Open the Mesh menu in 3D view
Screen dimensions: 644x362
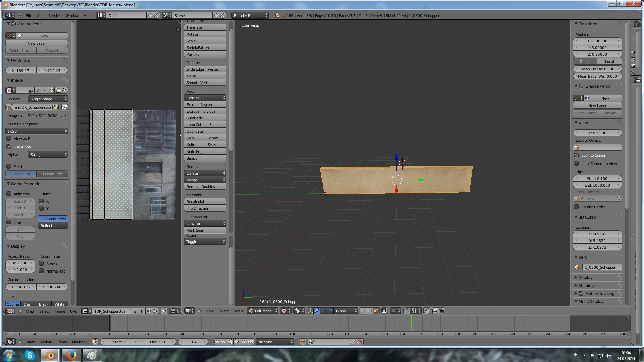(x=238, y=311)
